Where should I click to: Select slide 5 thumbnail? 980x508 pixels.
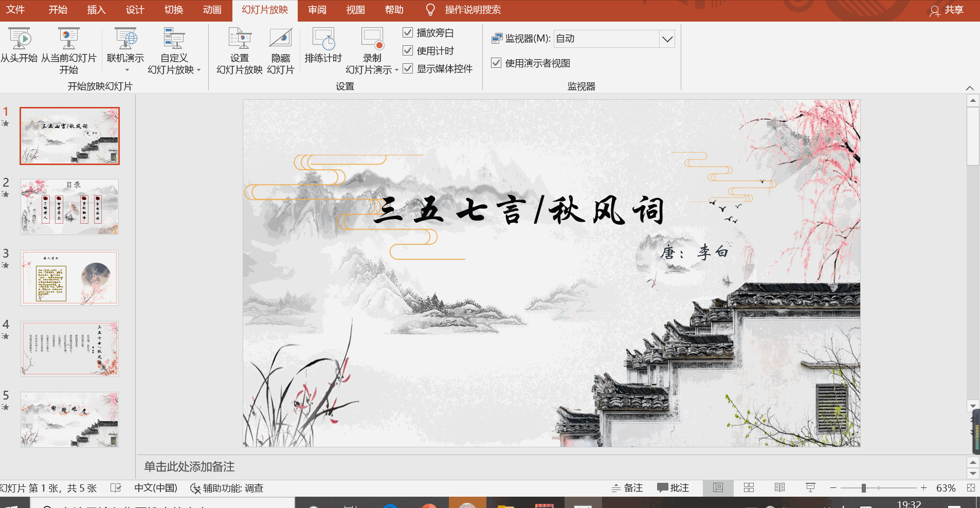point(69,420)
